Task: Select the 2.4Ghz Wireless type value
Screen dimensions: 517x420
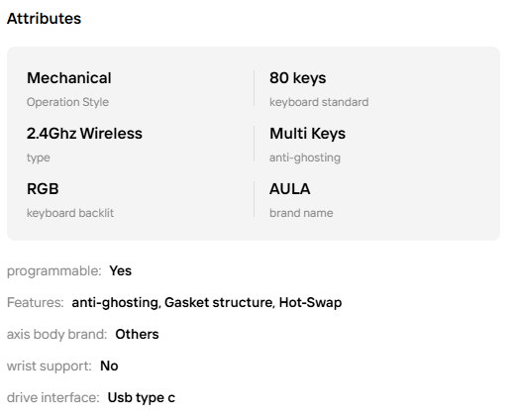Action: [84, 134]
